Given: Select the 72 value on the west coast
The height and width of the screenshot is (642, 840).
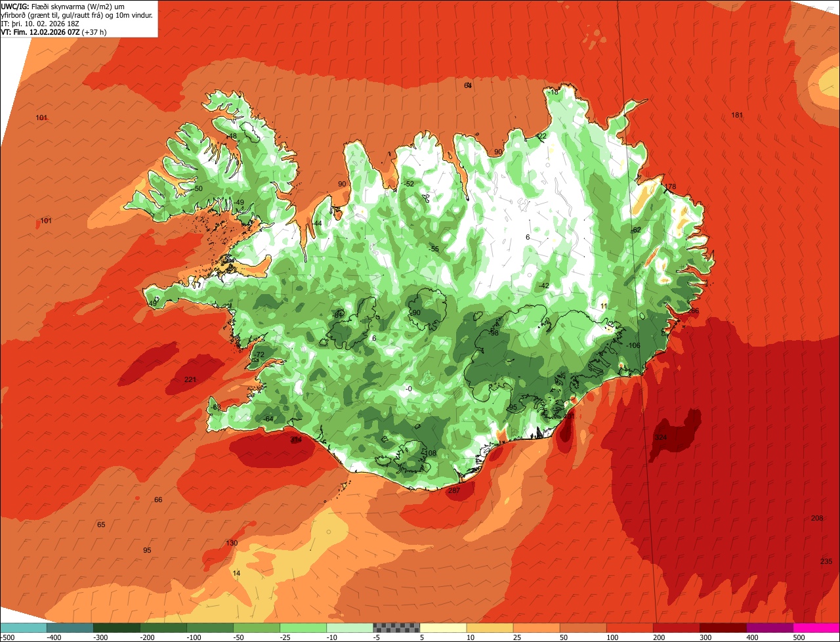Looking at the screenshot, I should [260, 354].
